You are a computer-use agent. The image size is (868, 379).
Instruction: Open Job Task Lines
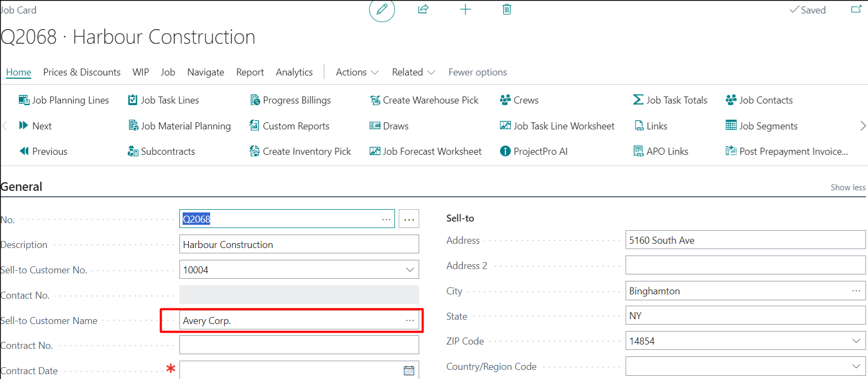163,100
